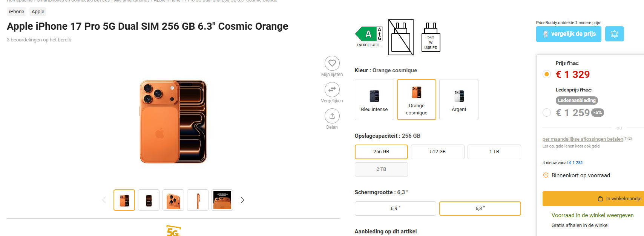Open the Vergelijken compare icon

[x=332, y=90]
